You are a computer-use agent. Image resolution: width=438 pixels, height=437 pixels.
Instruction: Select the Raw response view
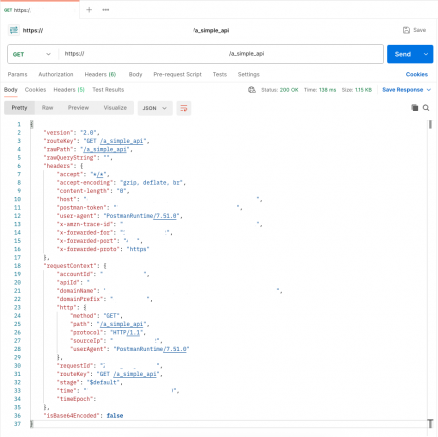pyautogui.click(x=47, y=108)
